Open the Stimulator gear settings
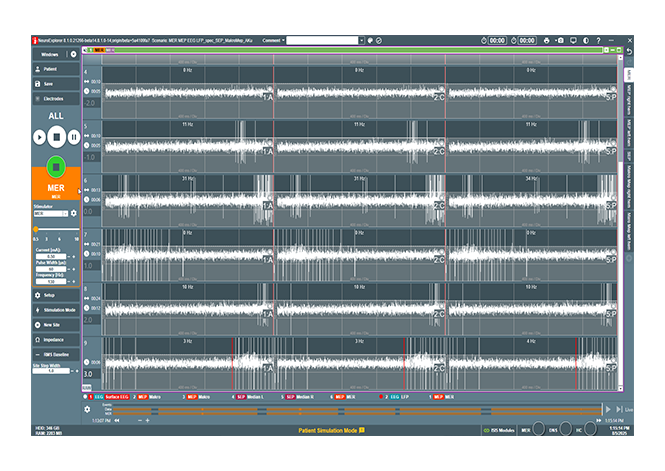665x471 pixels. click(x=73, y=213)
